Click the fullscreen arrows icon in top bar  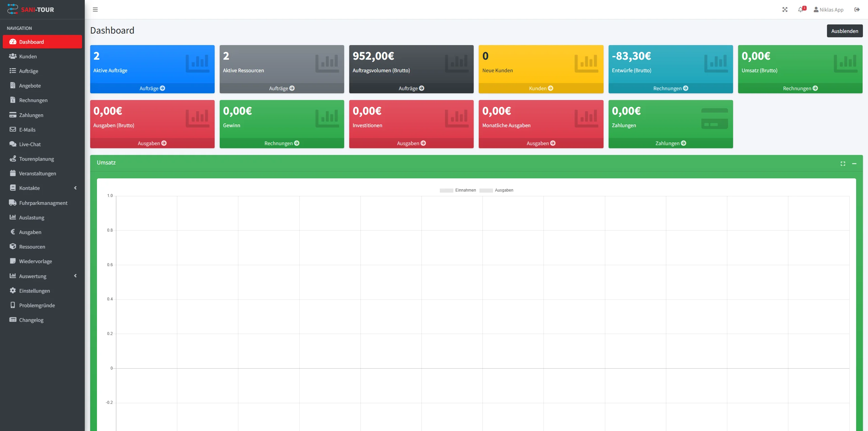tap(785, 9)
